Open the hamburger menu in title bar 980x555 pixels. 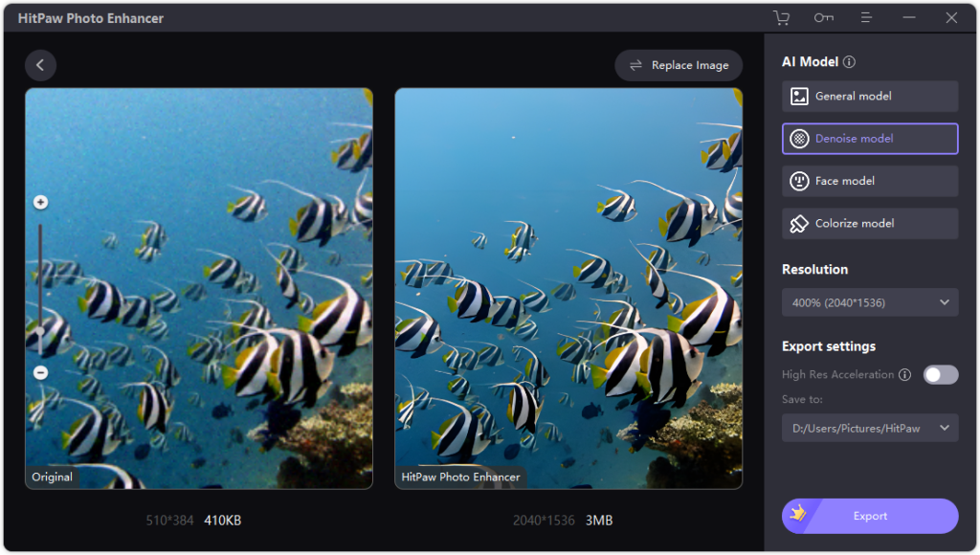pos(866,18)
